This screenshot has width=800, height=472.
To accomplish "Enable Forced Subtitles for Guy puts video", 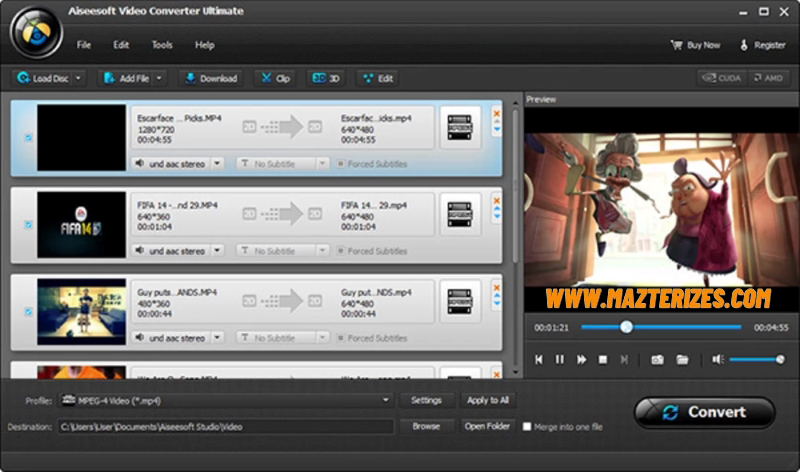I will [x=340, y=338].
